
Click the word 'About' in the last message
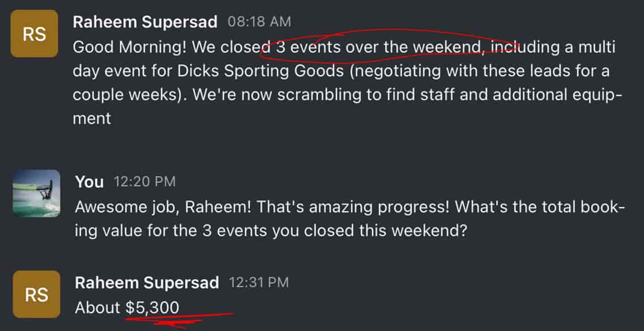97,308
